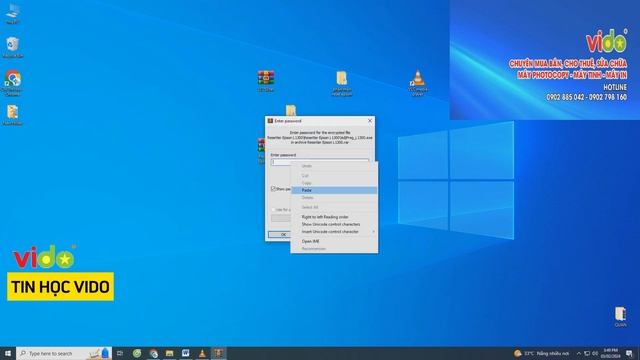Open Insert Unicode control character submenu

pos(334,232)
